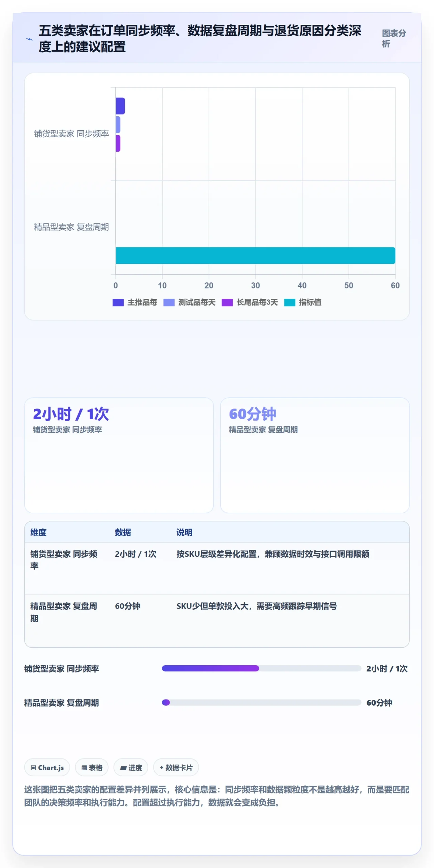The width and height of the screenshot is (434, 868).
Task: Click the 2小时 / 1次 data card value
Action: click(x=71, y=414)
